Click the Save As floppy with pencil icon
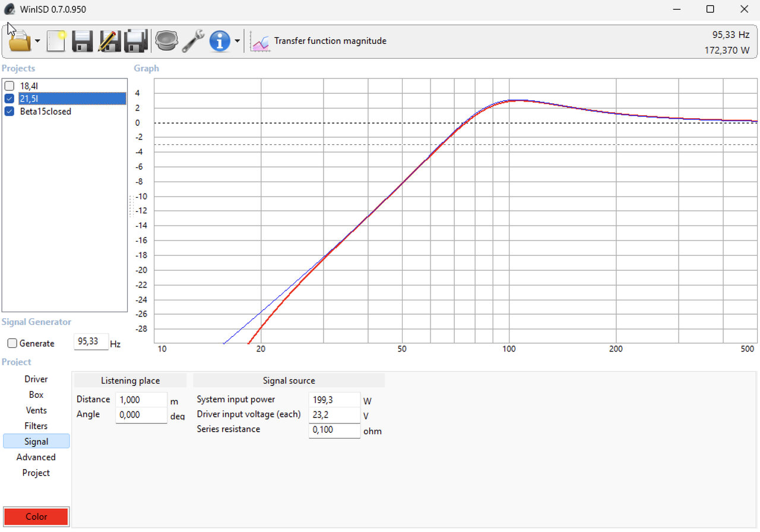Viewport: 760px width, 532px height. coord(109,41)
